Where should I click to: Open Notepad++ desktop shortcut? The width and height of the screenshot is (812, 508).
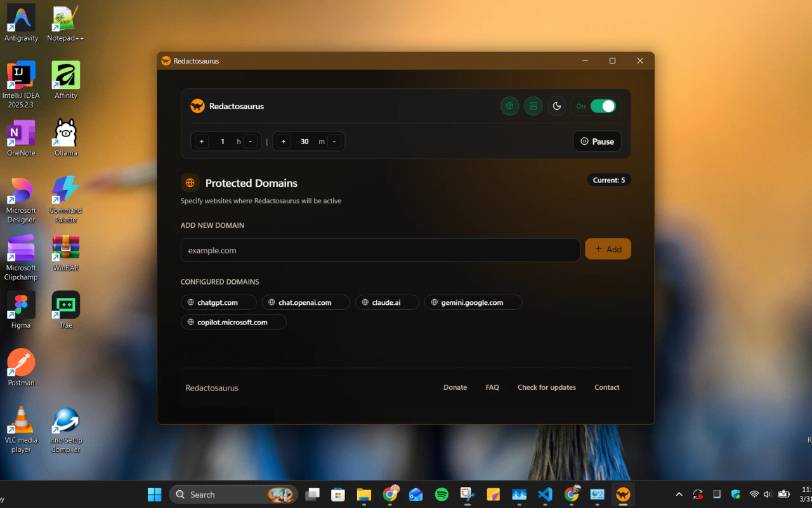(x=65, y=23)
